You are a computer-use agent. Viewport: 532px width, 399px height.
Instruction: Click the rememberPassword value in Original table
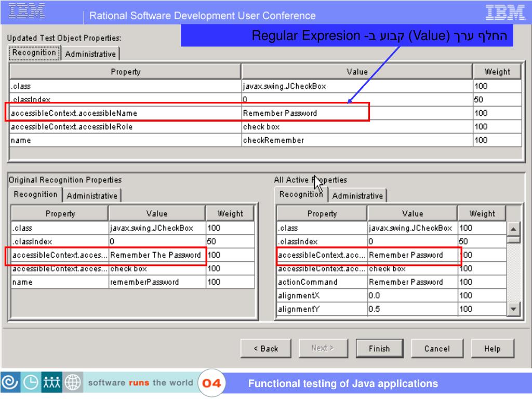click(157, 282)
